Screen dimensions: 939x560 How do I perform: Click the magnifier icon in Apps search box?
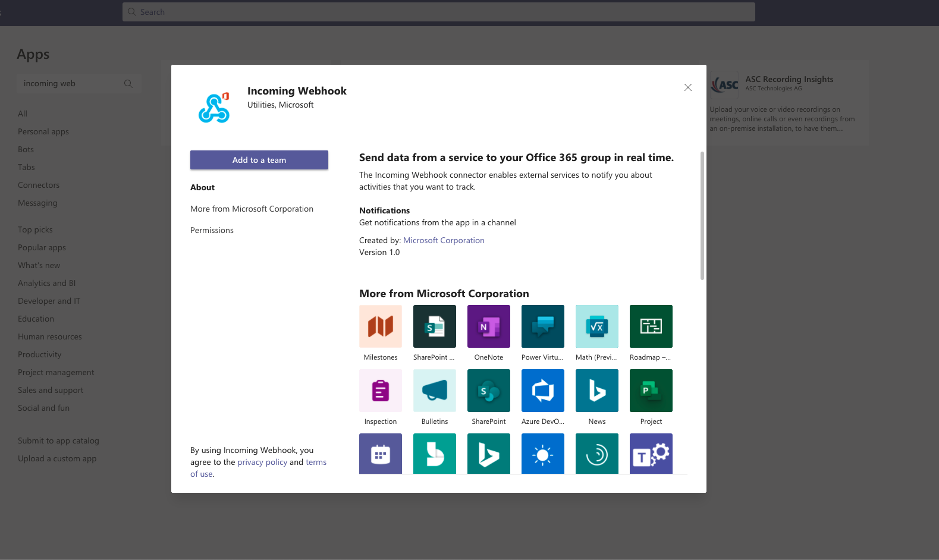point(128,84)
